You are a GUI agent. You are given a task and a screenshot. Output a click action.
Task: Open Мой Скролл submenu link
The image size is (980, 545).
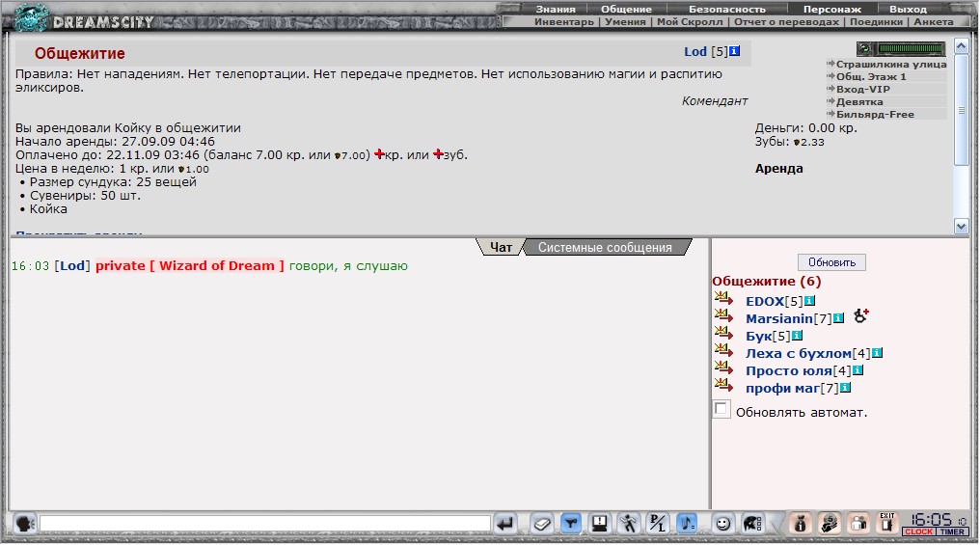(690, 22)
